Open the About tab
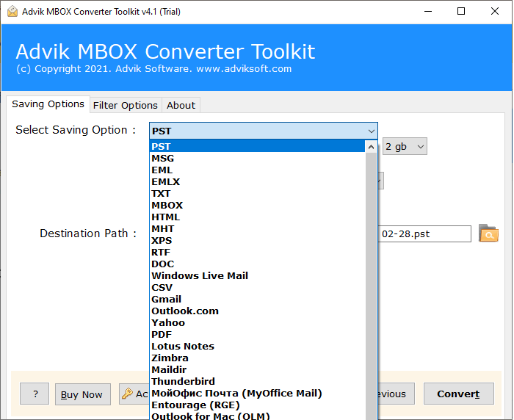Viewport: 514px width, 420px height. point(181,105)
